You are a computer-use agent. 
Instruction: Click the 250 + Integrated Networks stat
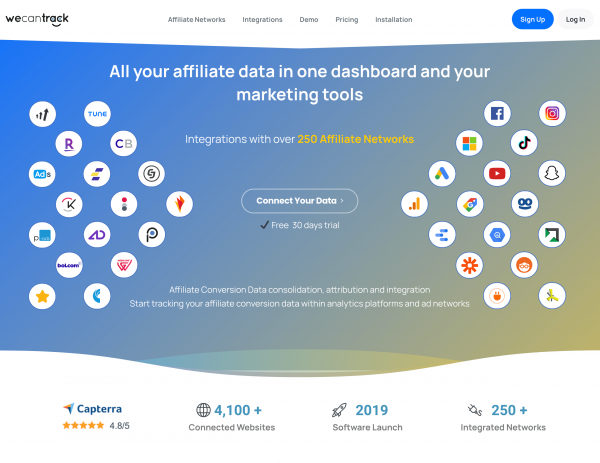503,417
